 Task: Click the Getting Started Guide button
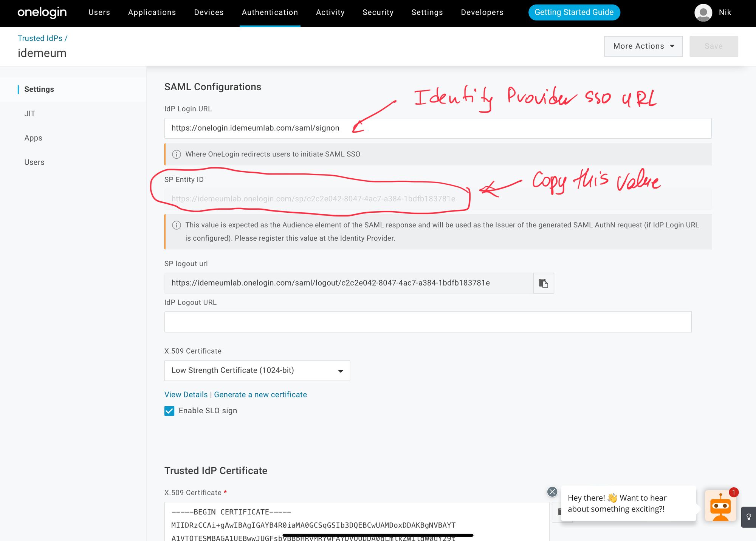(574, 12)
